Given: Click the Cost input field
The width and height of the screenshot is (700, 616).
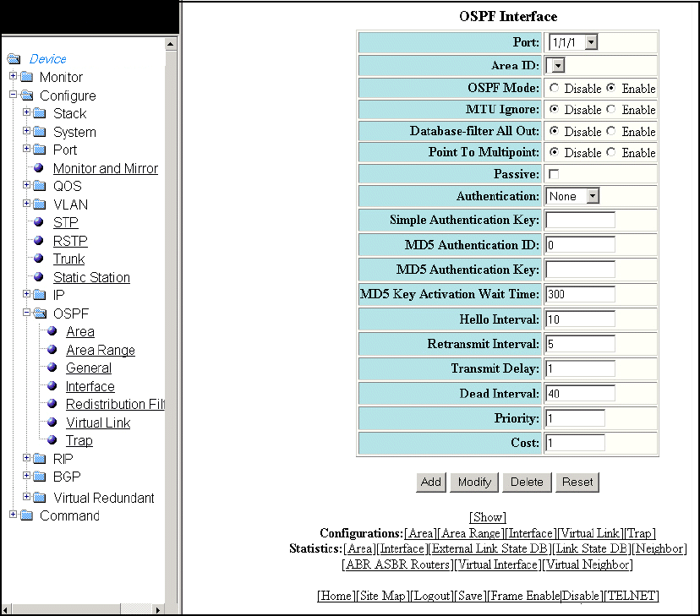Looking at the screenshot, I should 576,443.
